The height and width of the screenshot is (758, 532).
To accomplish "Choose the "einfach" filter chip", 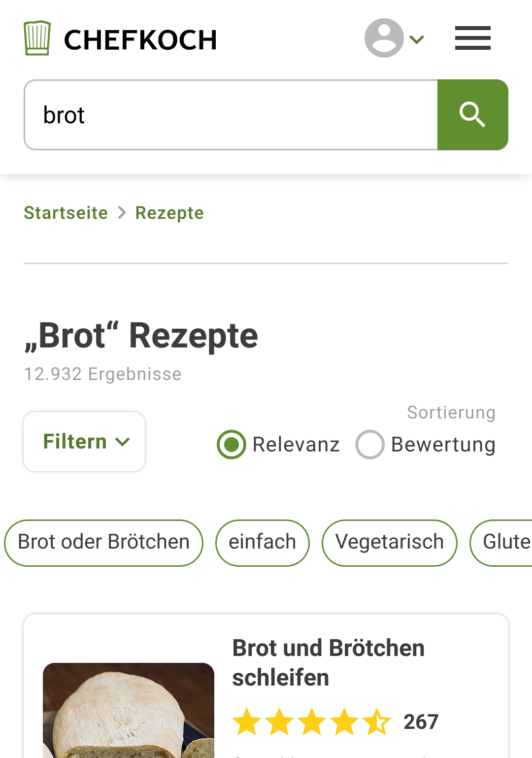I will tap(262, 543).
